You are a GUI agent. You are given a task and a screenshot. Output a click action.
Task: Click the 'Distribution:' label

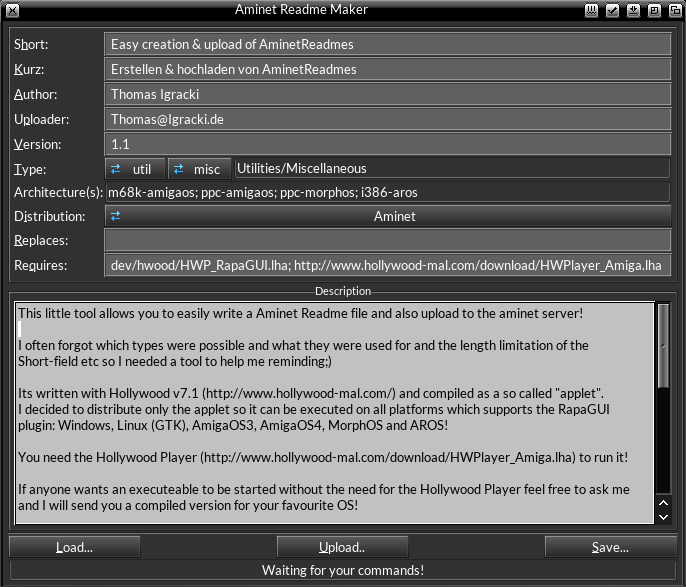tap(49, 216)
